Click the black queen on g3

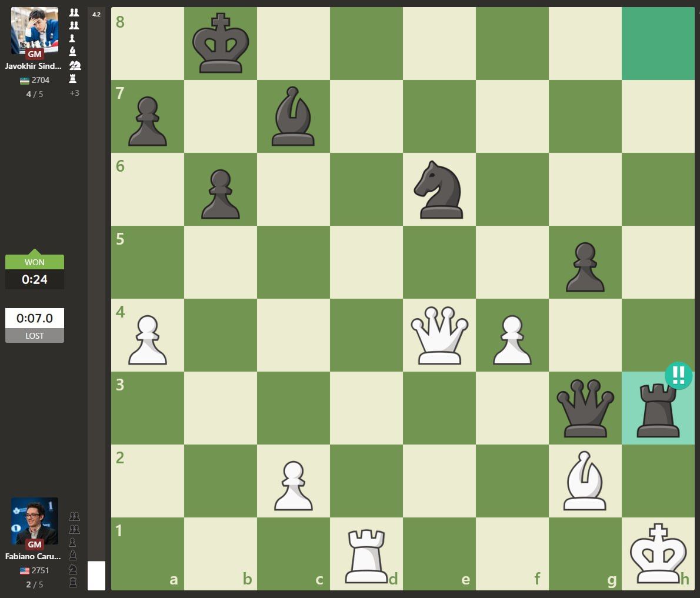click(585, 409)
